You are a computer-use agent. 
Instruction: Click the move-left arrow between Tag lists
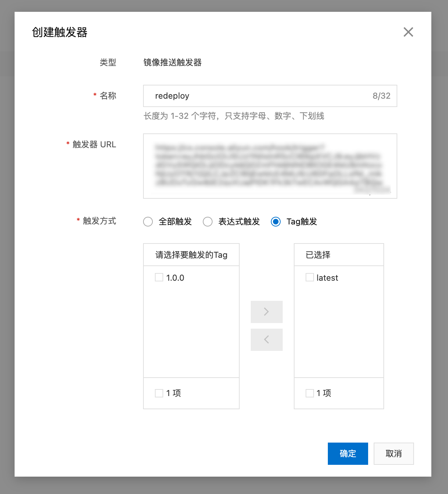266,339
